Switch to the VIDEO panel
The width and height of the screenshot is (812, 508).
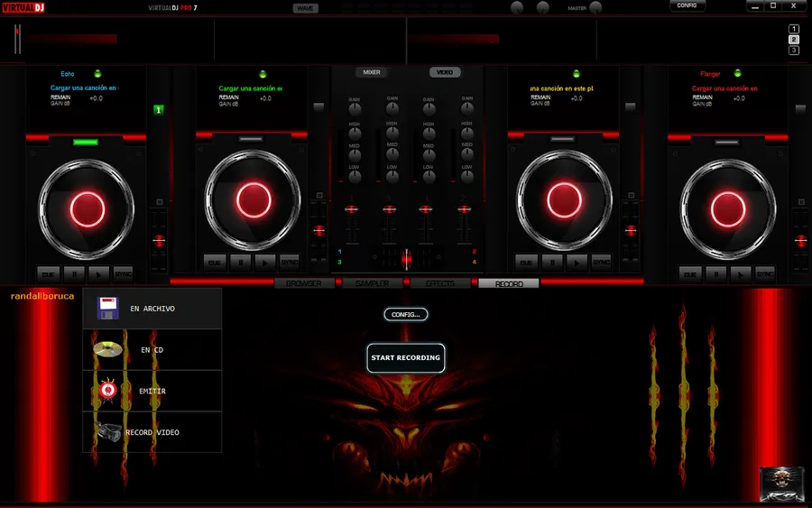[x=444, y=72]
